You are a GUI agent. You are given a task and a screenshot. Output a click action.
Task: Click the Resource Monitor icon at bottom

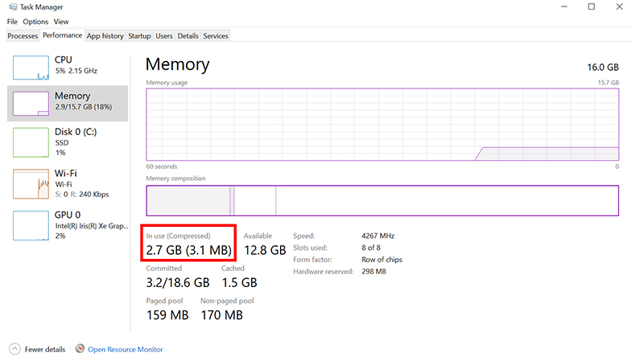point(80,349)
